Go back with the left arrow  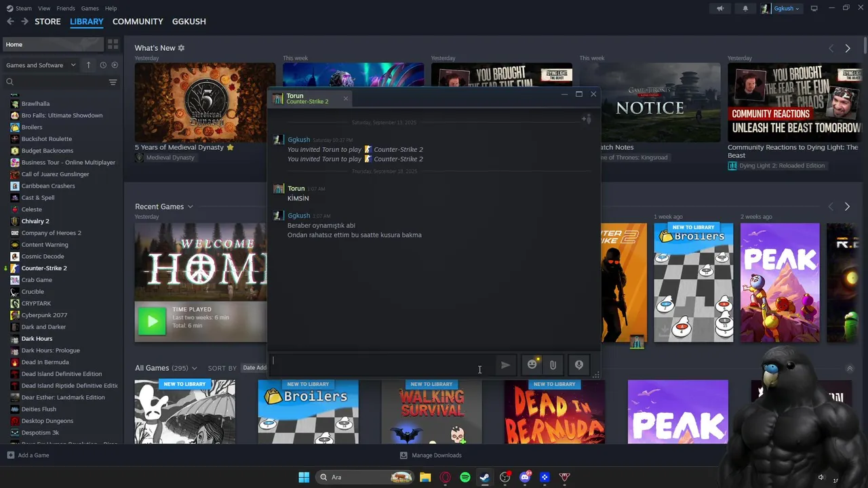coord(10,22)
